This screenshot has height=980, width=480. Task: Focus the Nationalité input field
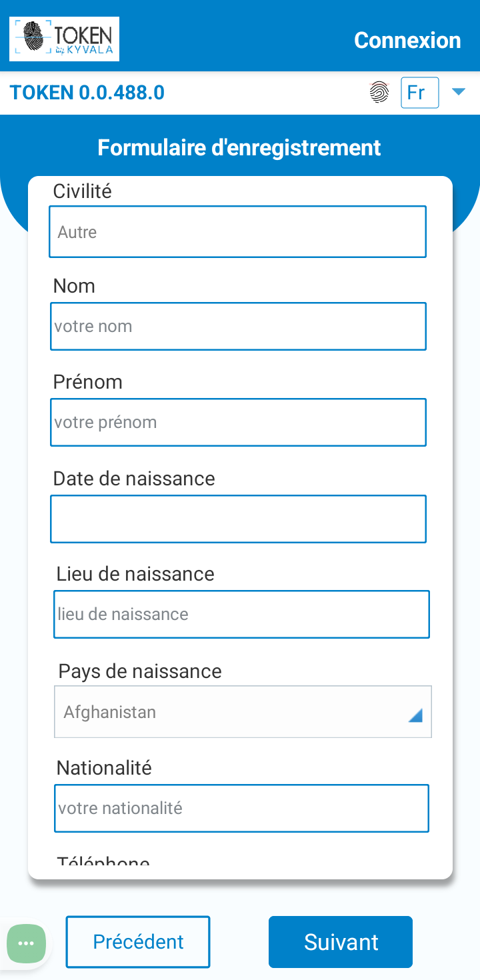[x=241, y=809]
